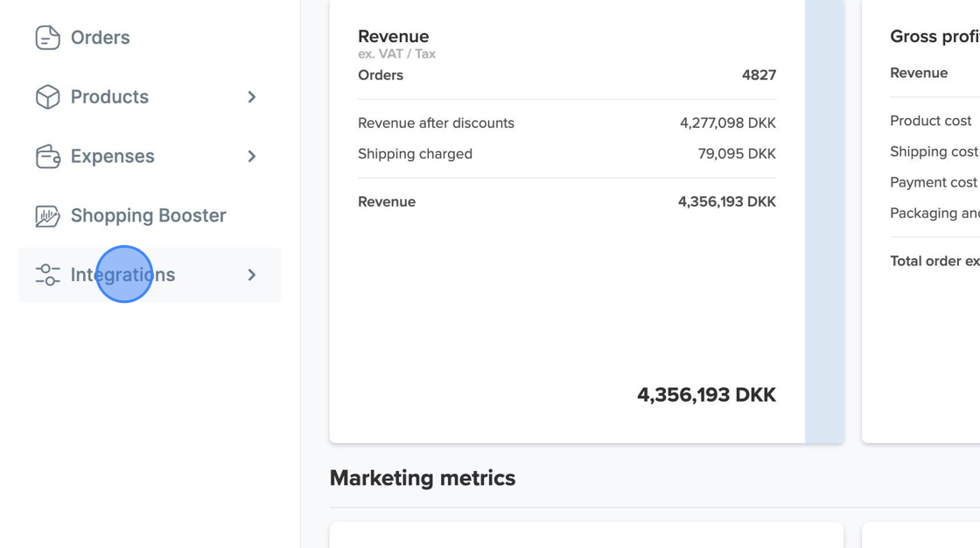Expand the Integrations submenu

pos(252,275)
